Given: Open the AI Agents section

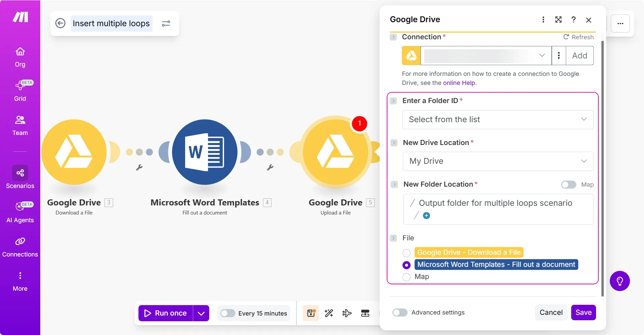Looking at the screenshot, I should (20, 213).
